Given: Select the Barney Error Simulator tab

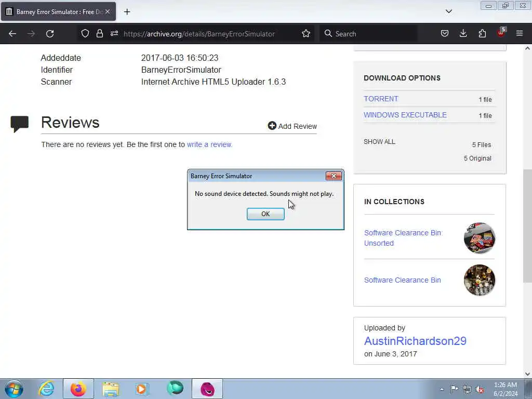Looking at the screenshot, I should 58,11.
